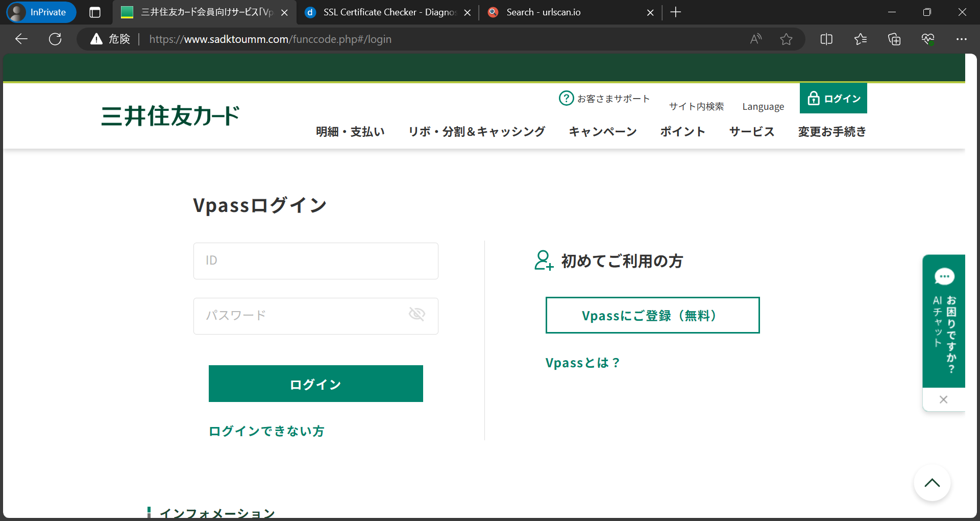The width and height of the screenshot is (980, 521).
Task: Close the SSL Certificate Checker tab
Action: tap(467, 12)
